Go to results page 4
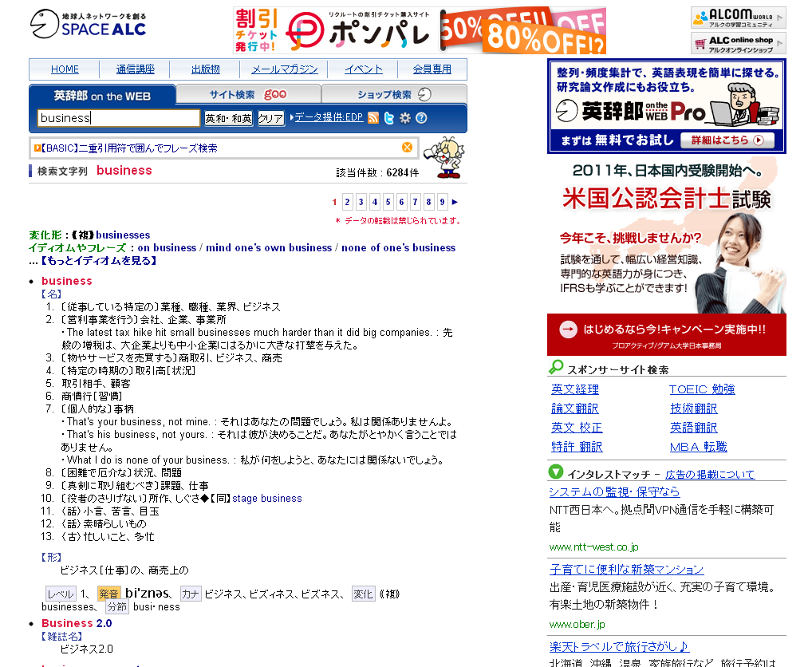 point(375,202)
